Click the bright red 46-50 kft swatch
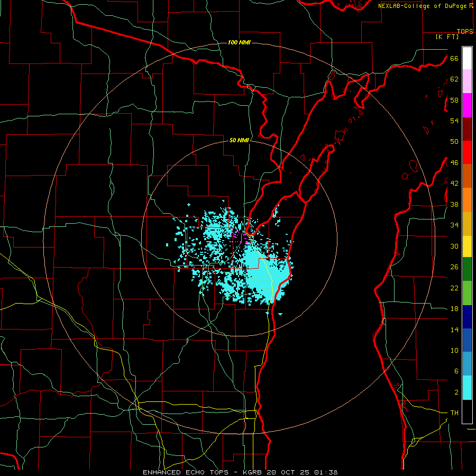This screenshot has width=476, height=476. pos(467,152)
